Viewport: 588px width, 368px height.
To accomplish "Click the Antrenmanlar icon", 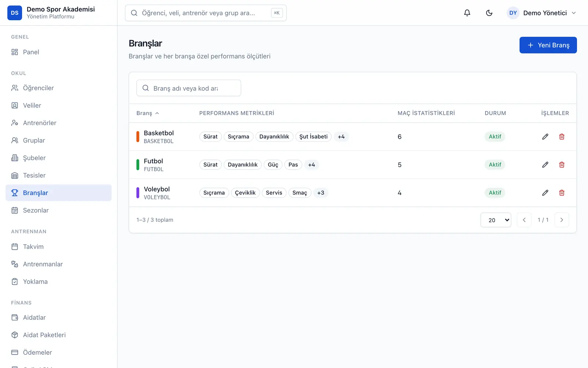I will point(15,264).
